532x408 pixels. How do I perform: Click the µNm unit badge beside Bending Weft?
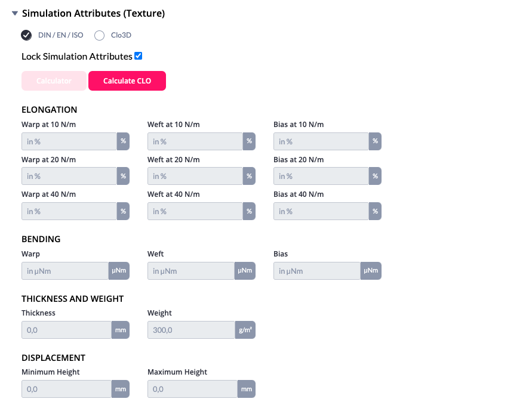pyautogui.click(x=245, y=271)
